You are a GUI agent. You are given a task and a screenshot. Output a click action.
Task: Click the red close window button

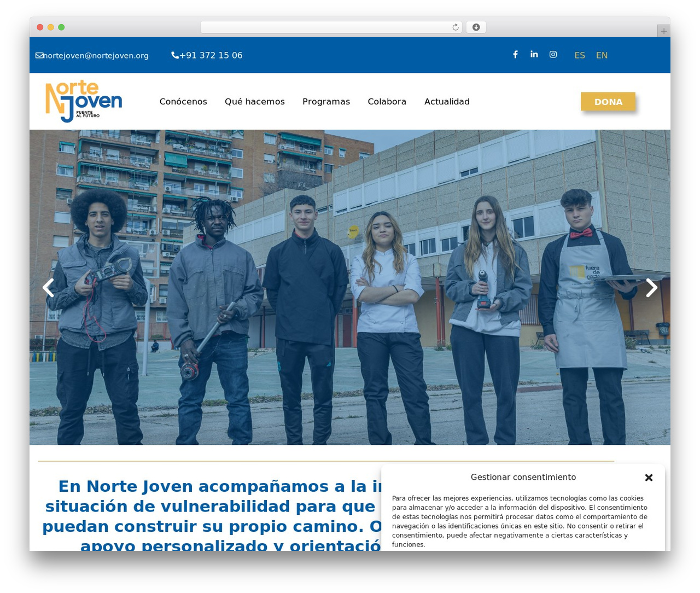pos(40,27)
